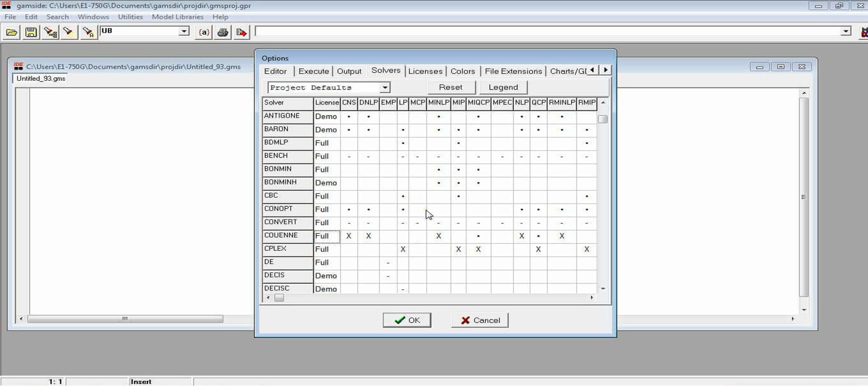
Task: Click the match parentheses {a} icon
Action: [204, 32]
